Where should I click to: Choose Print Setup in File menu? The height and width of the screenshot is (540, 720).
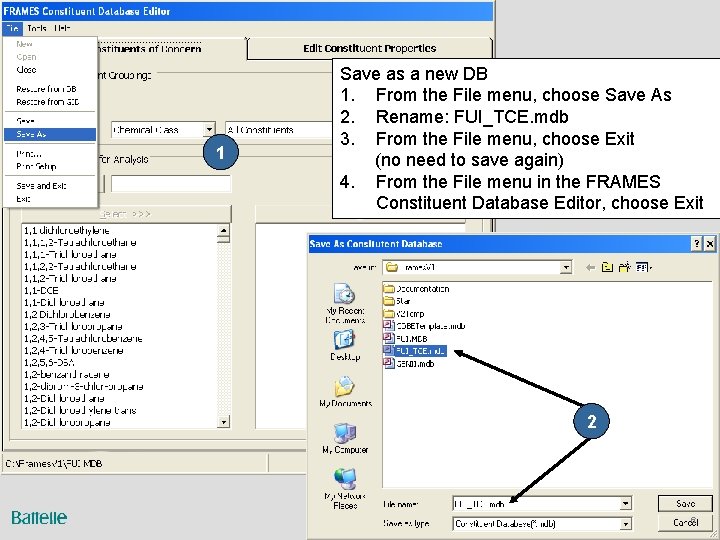(x=50, y=166)
